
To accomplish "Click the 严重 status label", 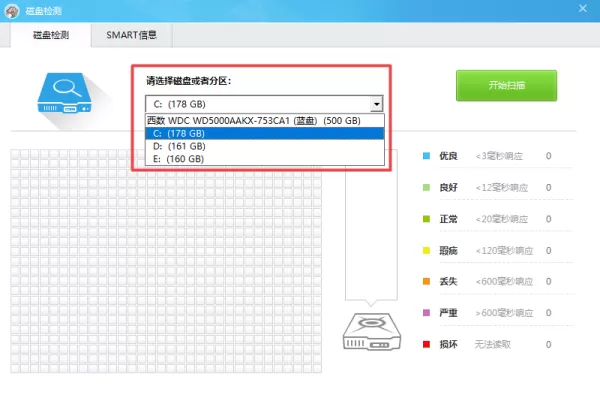I will [448, 313].
